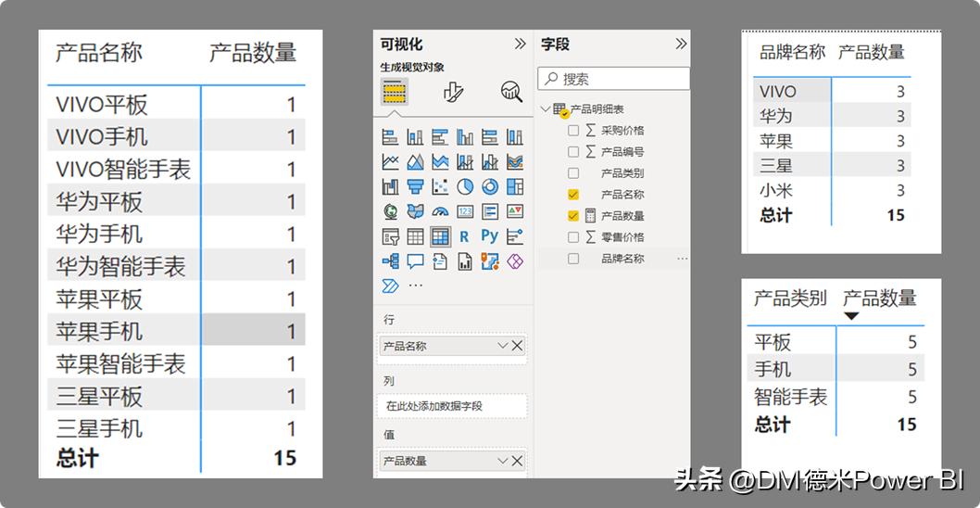Select the Python visual
Screen dimensions: 980x508
coord(490,235)
